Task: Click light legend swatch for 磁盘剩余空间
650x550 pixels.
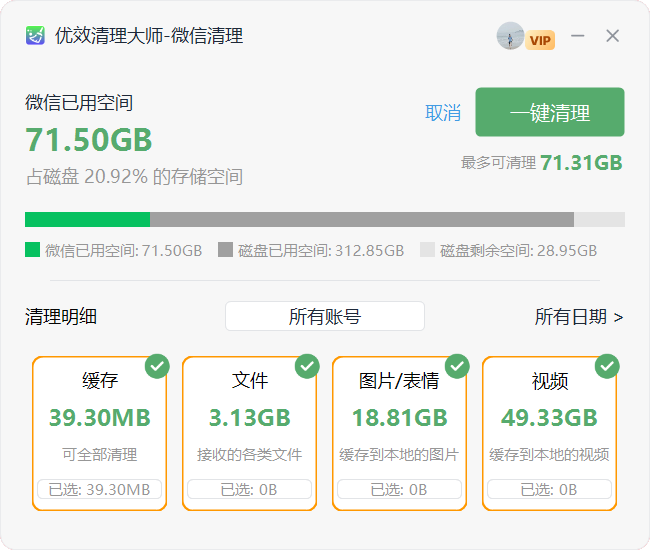Action: (x=427, y=250)
